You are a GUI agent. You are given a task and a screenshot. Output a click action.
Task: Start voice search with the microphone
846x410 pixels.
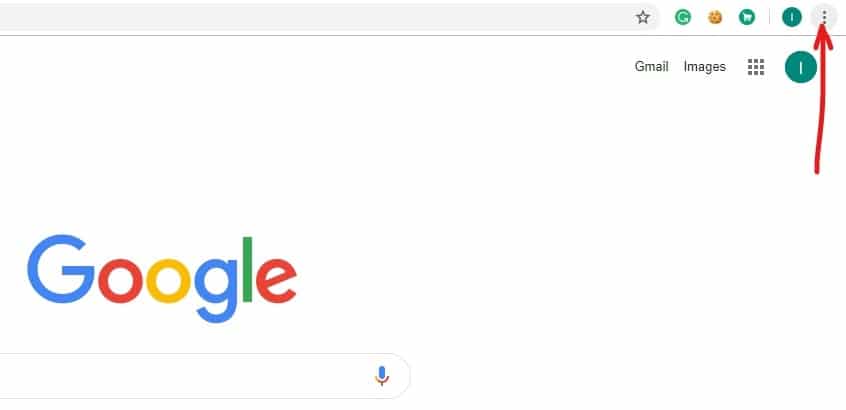click(381, 376)
